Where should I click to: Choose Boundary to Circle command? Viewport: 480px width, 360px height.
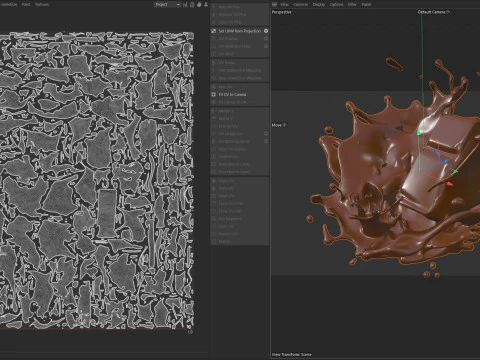(234, 164)
